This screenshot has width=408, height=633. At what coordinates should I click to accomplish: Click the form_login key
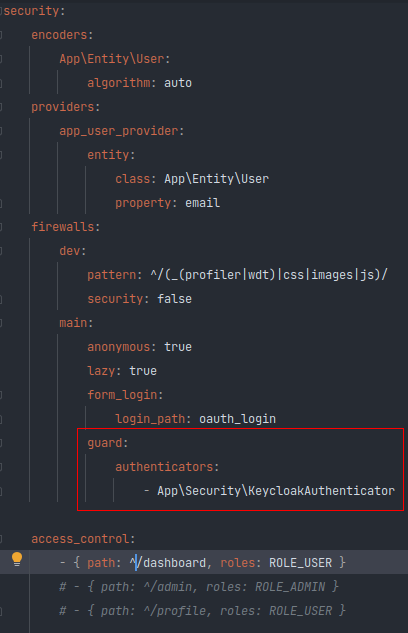tap(122, 395)
